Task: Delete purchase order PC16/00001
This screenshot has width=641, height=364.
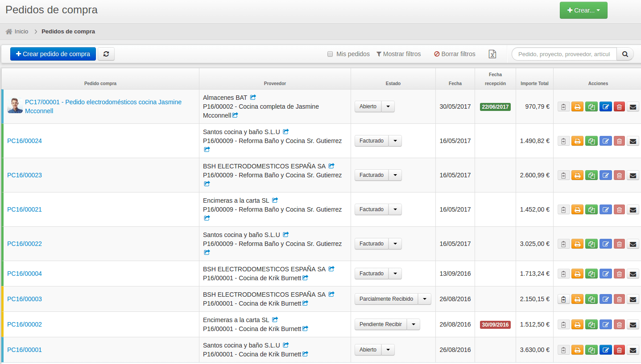Action: (619, 350)
